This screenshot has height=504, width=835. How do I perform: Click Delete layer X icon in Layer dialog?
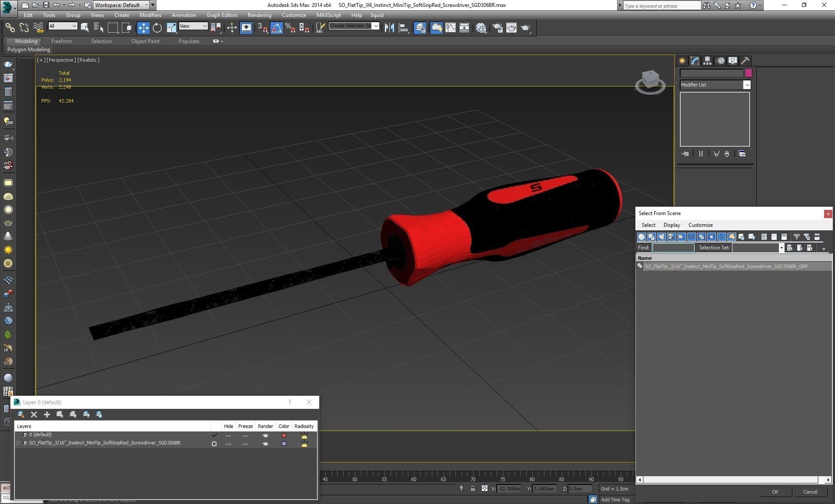(x=34, y=414)
